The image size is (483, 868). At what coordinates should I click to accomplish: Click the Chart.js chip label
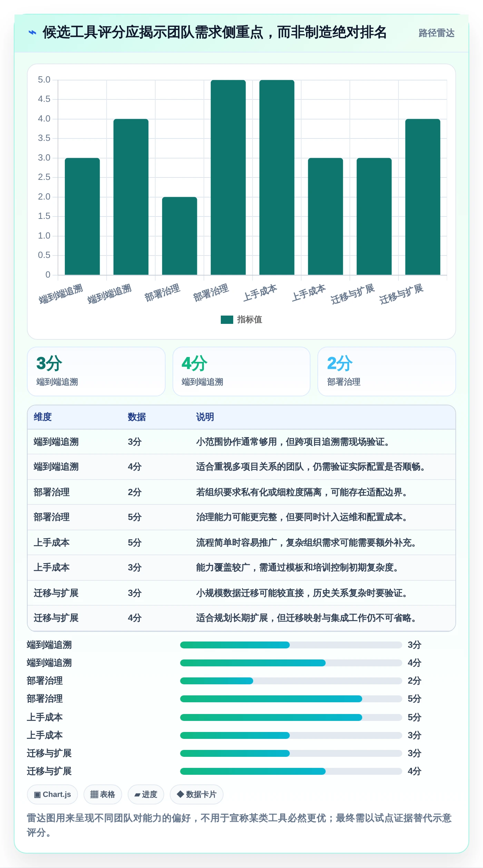[x=57, y=794]
